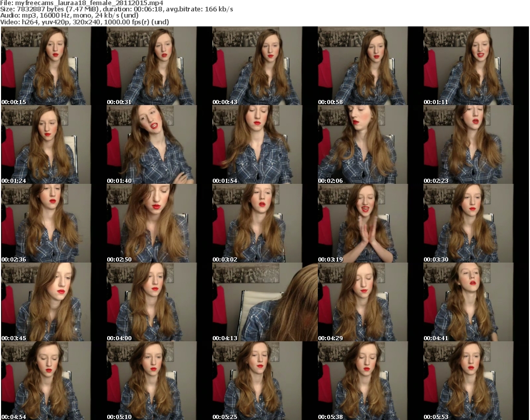This screenshot has height=420, width=530.
Task: Choose the frame stamped 00:03:45
Action: (x=53, y=302)
